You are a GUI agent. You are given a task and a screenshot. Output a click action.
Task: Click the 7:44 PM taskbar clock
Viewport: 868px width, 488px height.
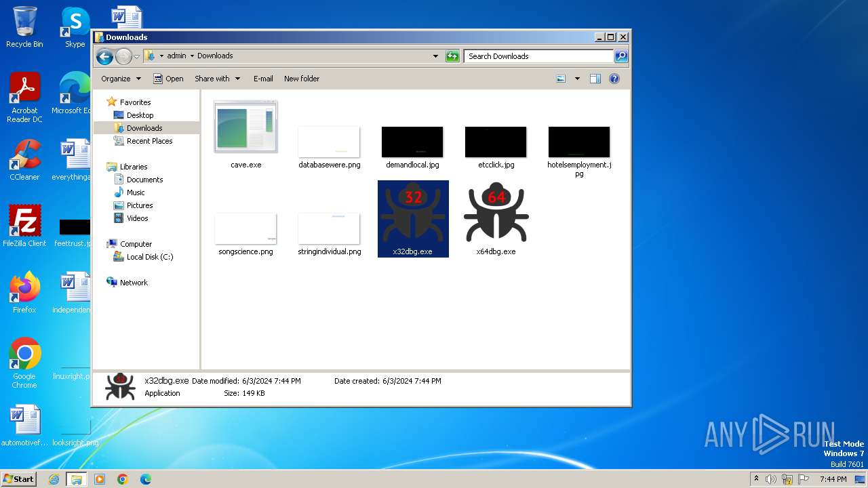833,479
